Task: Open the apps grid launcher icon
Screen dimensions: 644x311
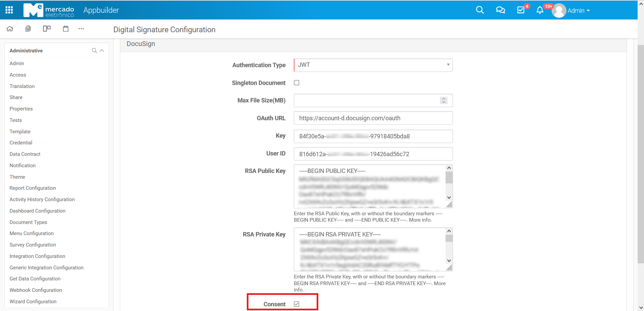Action: [x=9, y=10]
